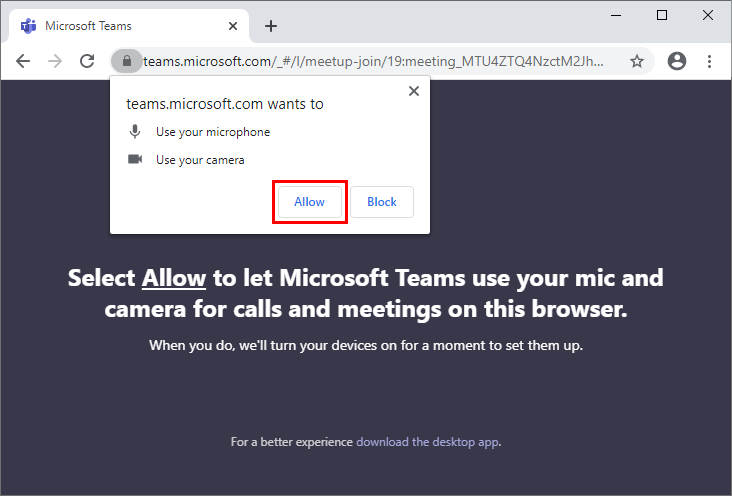
Task: Bookmark this page with the star icon
Action: coord(637,61)
